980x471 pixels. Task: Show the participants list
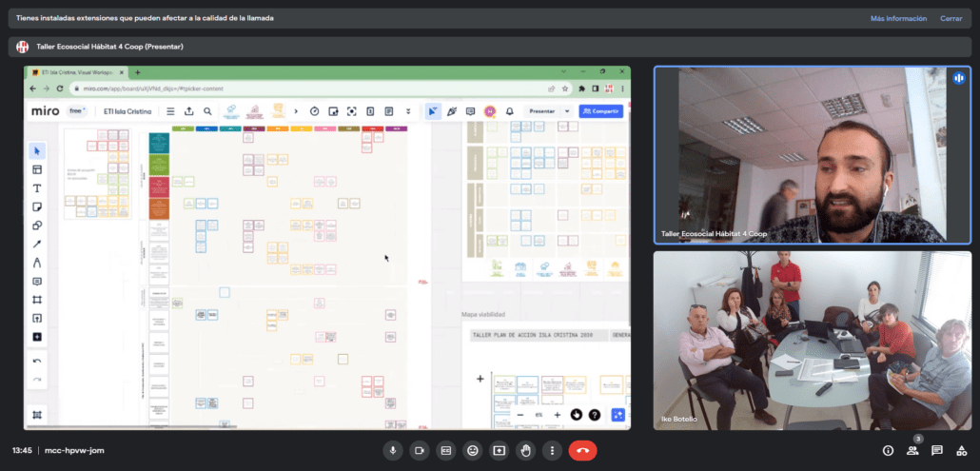(x=912, y=450)
